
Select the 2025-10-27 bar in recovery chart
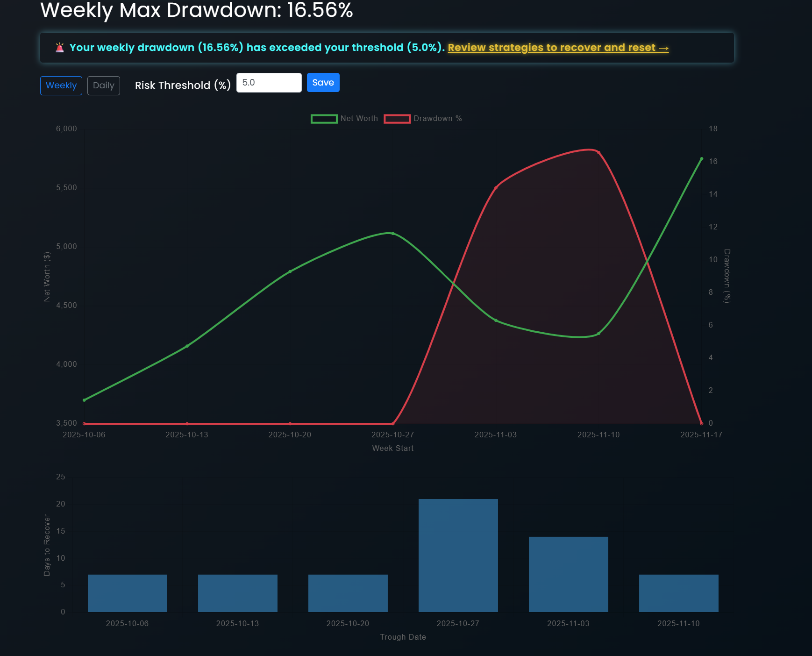458,555
